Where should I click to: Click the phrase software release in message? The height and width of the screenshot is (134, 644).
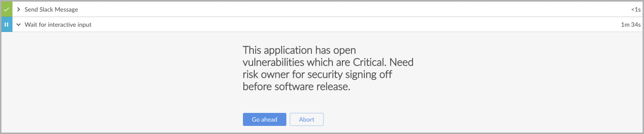pos(312,87)
